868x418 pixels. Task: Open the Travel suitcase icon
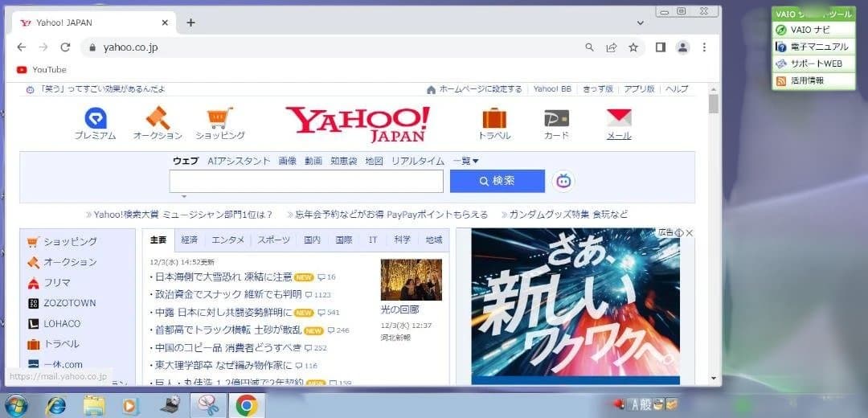pos(494,119)
